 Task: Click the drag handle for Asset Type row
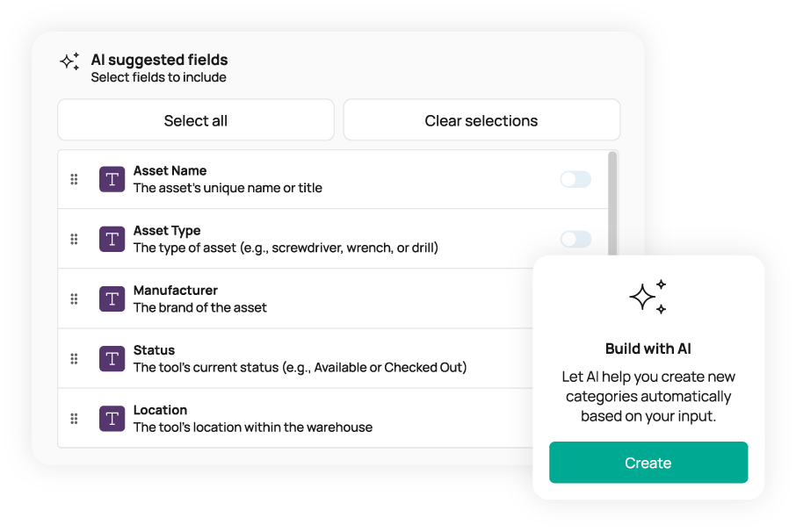tap(74, 239)
